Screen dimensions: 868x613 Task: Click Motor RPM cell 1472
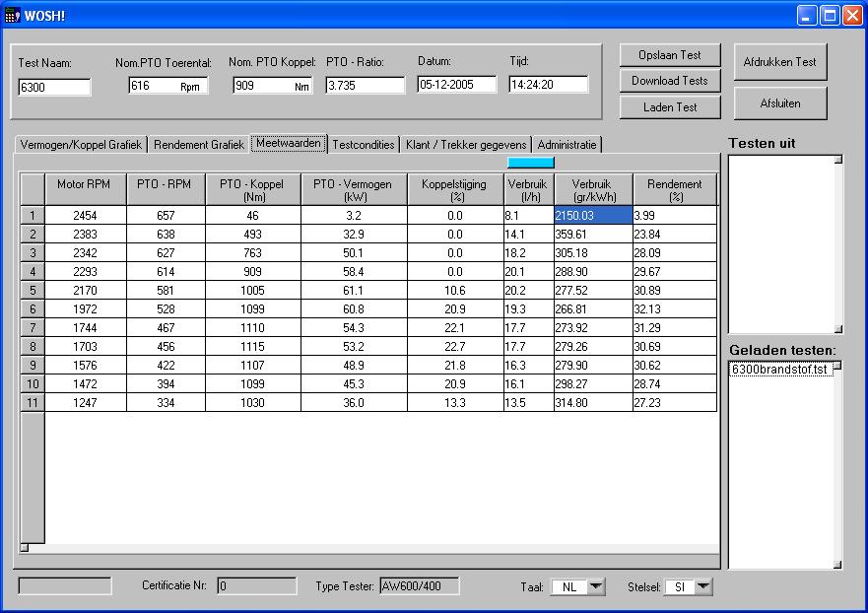[x=86, y=383]
